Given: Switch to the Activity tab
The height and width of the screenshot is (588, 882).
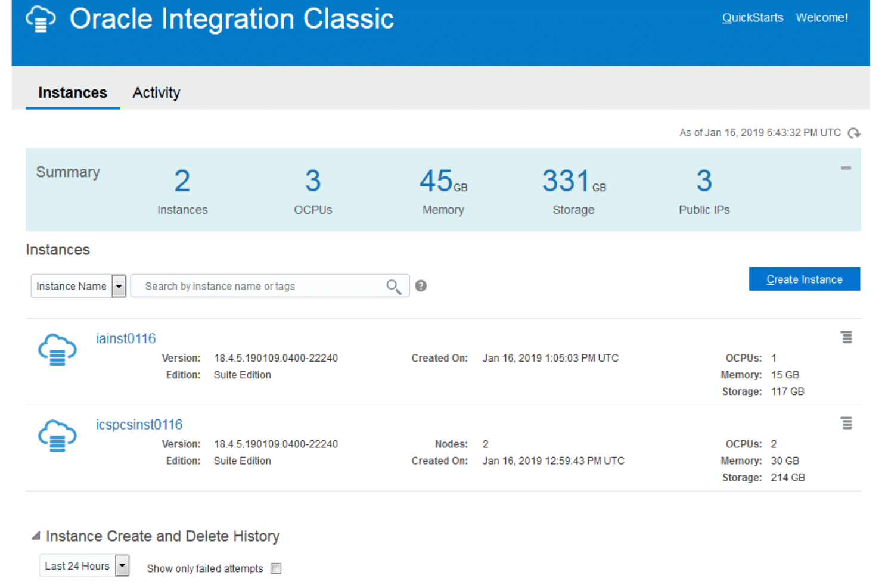Looking at the screenshot, I should pyautogui.click(x=156, y=92).
